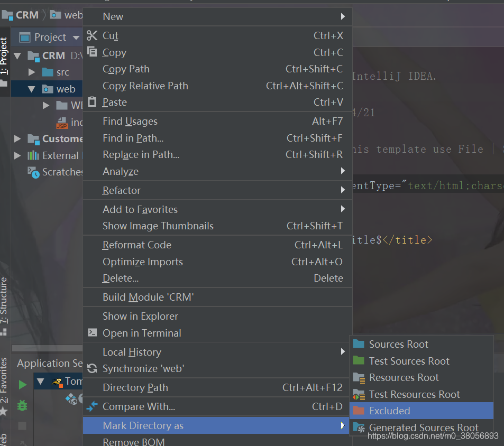
Task: Click the Resources Root folder icon
Action: point(359,378)
